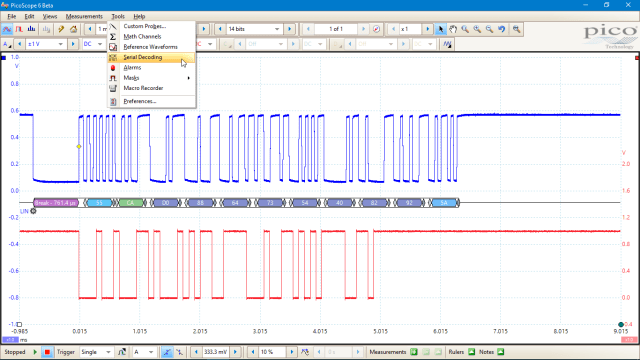Open the buffer navigator compass icon
Image resolution: width=640 pixels, height=360 pixels.
[x=376, y=29]
